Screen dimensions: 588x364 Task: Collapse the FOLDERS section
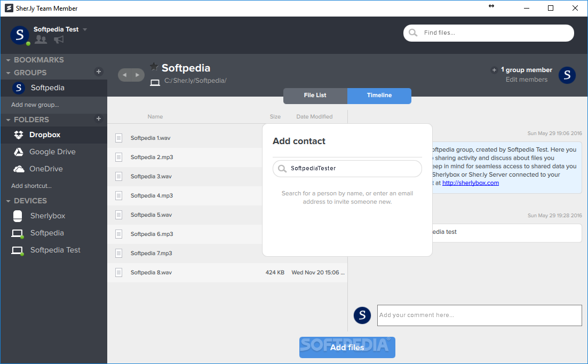pyautogui.click(x=8, y=120)
